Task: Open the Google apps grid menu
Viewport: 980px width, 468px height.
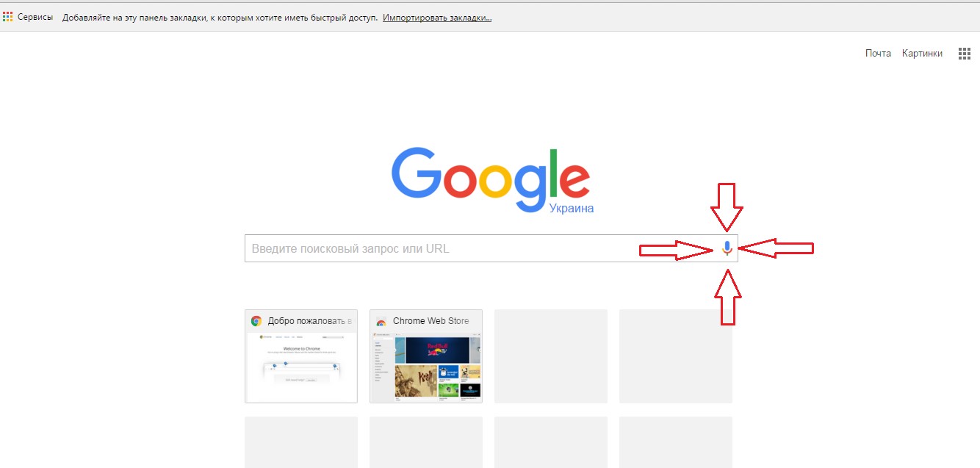Action: 965,54
